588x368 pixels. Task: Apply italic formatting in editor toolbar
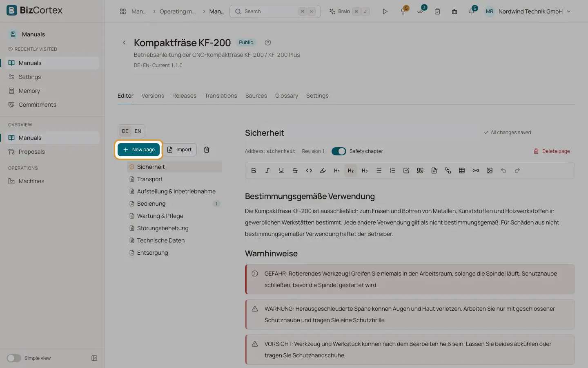coord(267,171)
